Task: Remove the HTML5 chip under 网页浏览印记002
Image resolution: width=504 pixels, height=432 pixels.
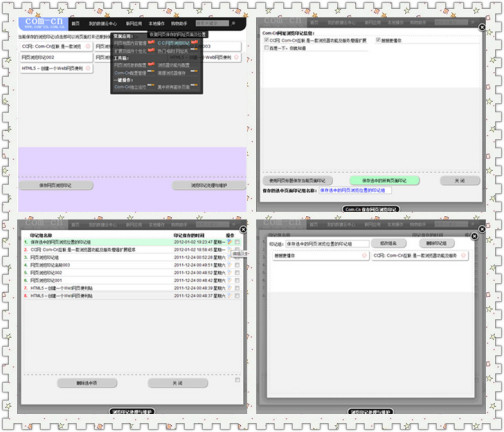Action: click(88, 68)
